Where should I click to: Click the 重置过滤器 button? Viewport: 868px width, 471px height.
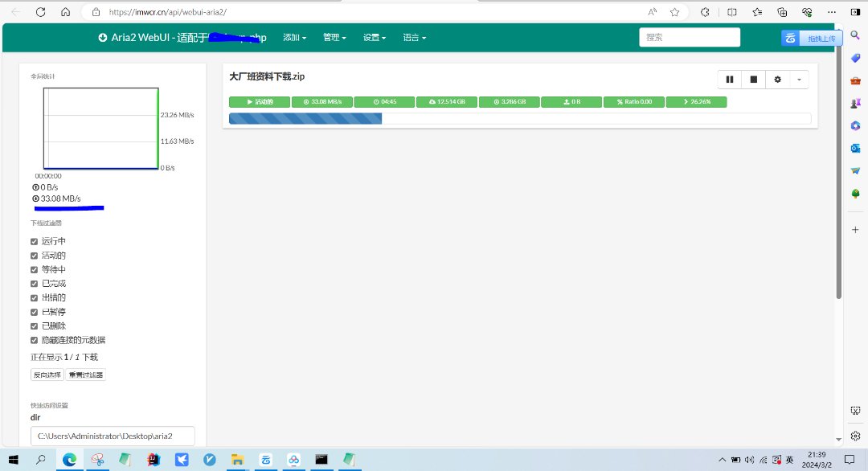coord(85,375)
